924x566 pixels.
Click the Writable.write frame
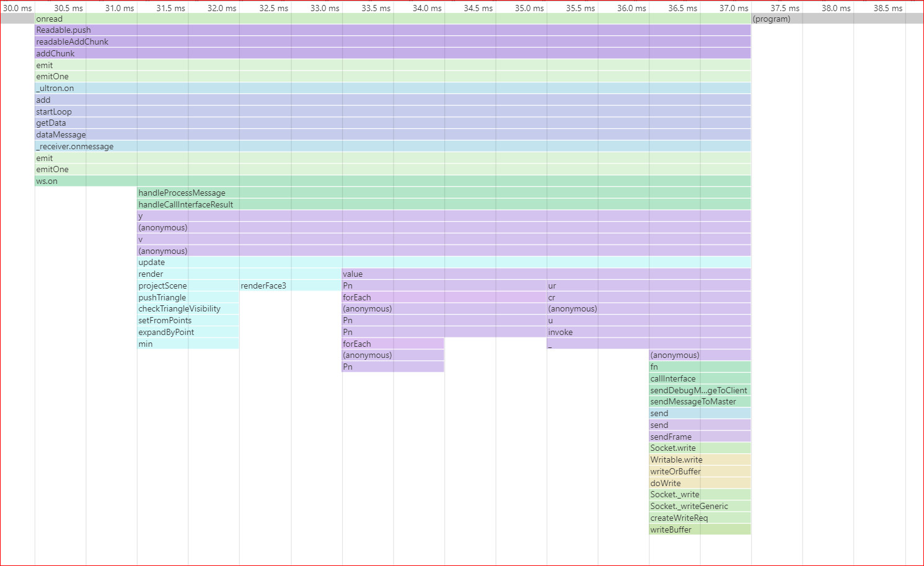point(700,459)
